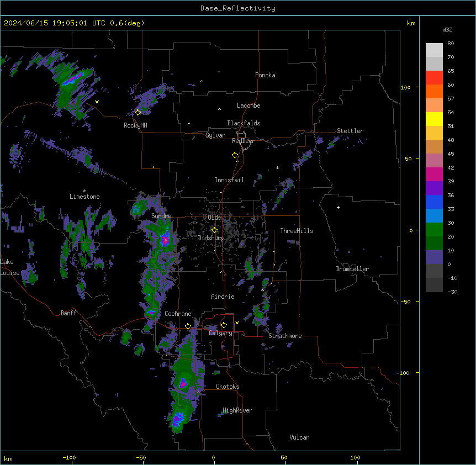Pick the royal blue 33-36 dBZ legend swatch
This screenshot has height=465, width=476.
[434, 202]
